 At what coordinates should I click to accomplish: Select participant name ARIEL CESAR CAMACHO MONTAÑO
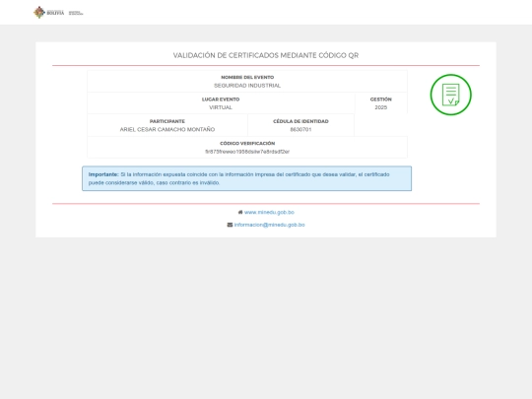click(x=167, y=129)
